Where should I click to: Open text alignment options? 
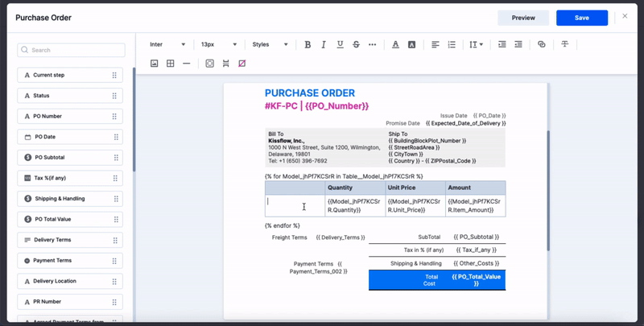(x=436, y=45)
